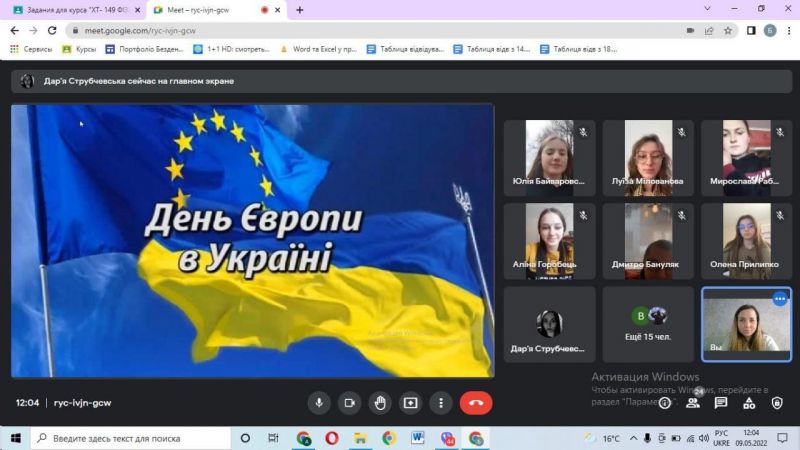Click the presented День Європи slide
This screenshot has height=450, width=800.
coord(253,241)
